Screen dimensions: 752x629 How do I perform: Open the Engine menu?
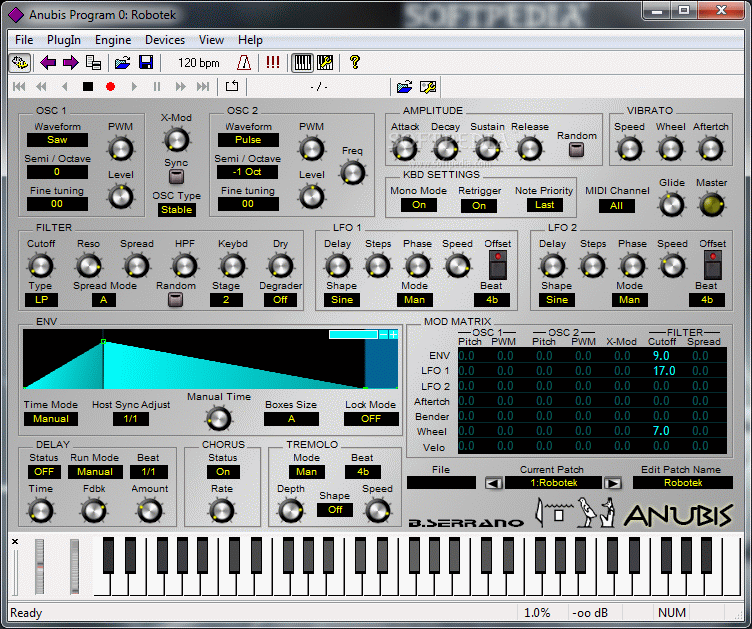(x=113, y=40)
